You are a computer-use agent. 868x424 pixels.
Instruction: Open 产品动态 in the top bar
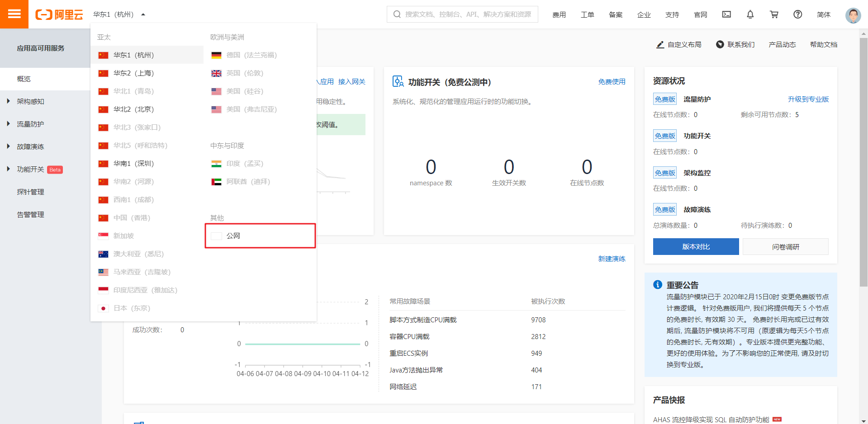pos(782,45)
